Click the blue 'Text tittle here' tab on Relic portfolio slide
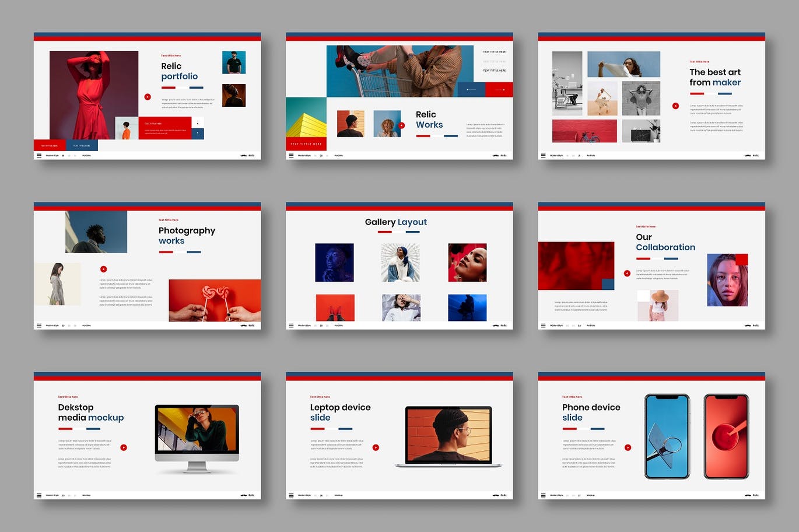The height and width of the screenshot is (532, 799). 82,145
